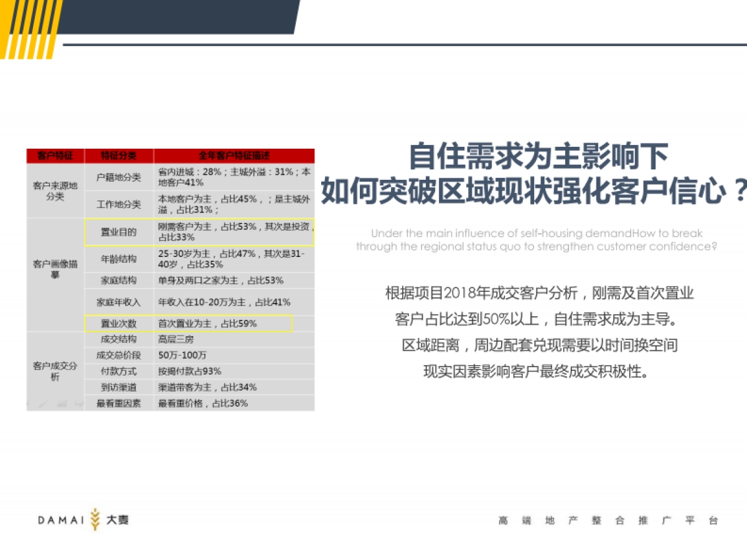Select the wheat ear emblem in the footer
Viewport: 747px width, 560px height.
coord(94,519)
